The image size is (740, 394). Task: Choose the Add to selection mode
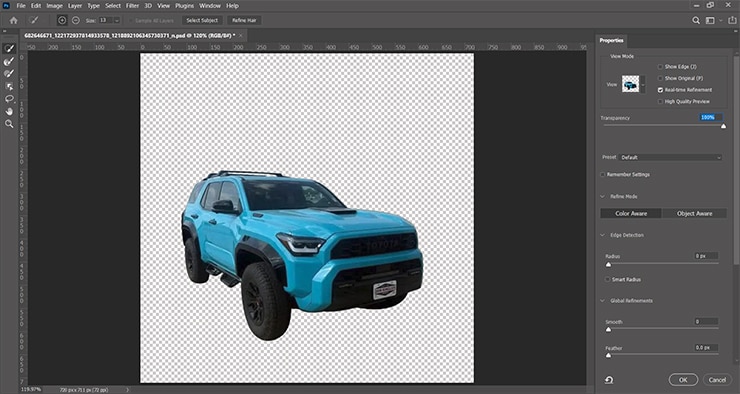[x=62, y=20]
